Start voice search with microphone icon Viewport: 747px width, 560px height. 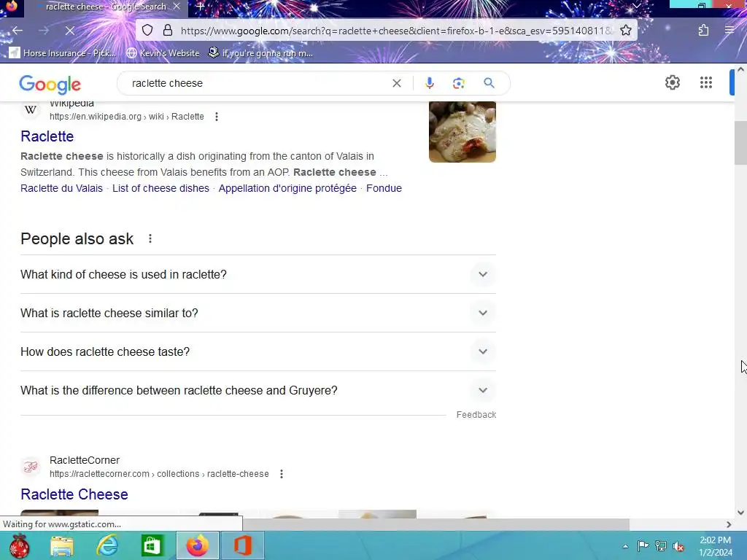coord(429,83)
